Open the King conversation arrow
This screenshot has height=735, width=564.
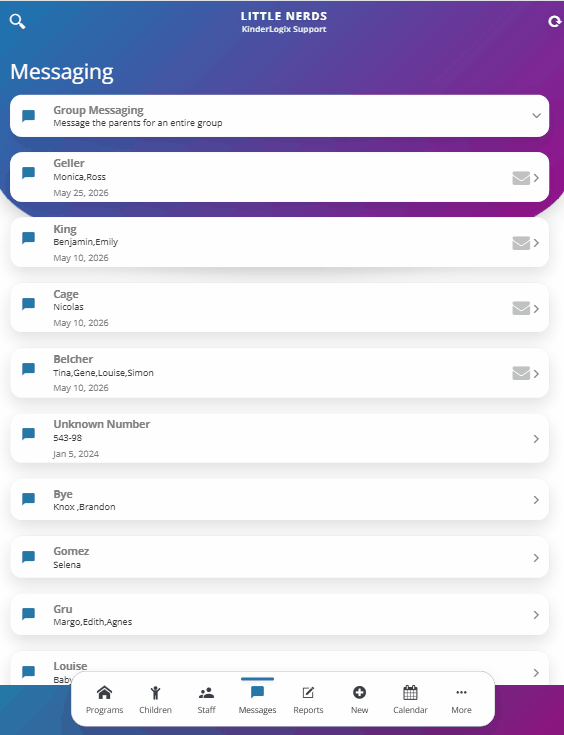(x=536, y=243)
